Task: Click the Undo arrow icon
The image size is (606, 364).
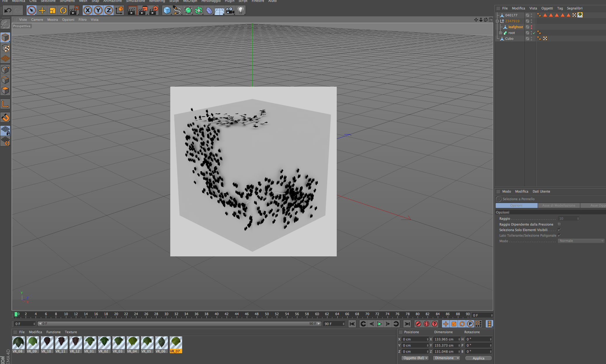Action: tap(8, 10)
